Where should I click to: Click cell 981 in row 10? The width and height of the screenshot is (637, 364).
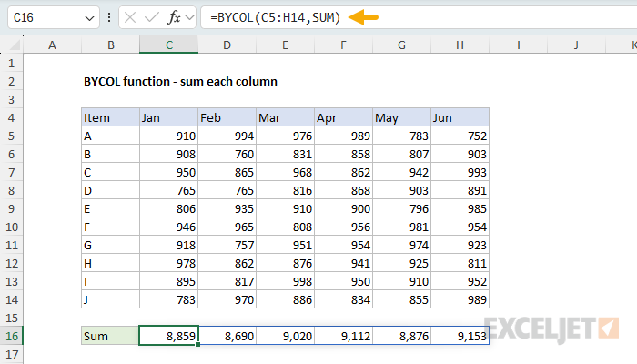402,227
